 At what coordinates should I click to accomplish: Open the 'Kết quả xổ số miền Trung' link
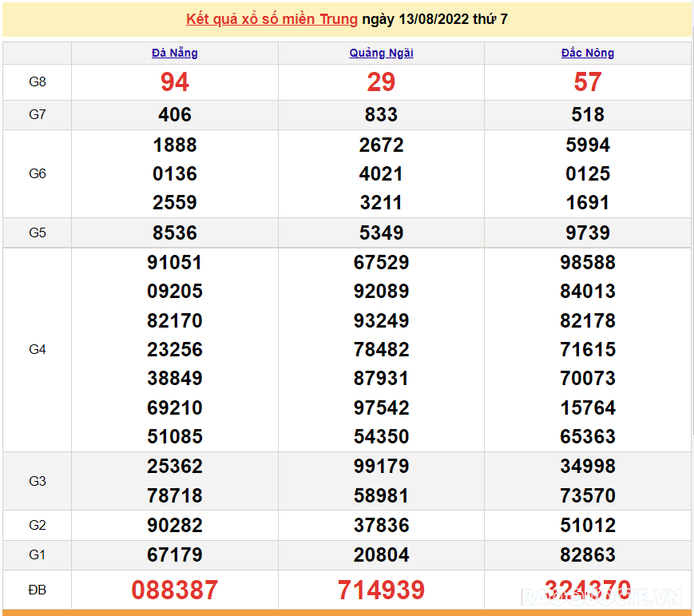tap(272, 19)
